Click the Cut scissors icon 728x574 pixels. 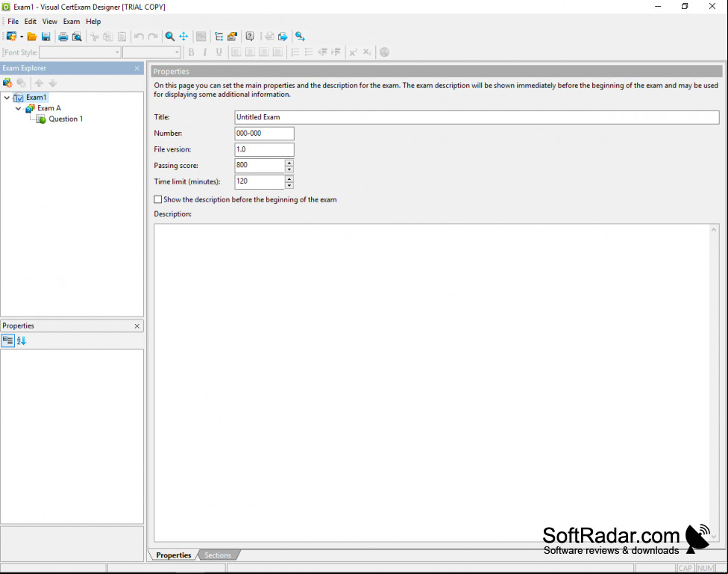pyautogui.click(x=94, y=37)
